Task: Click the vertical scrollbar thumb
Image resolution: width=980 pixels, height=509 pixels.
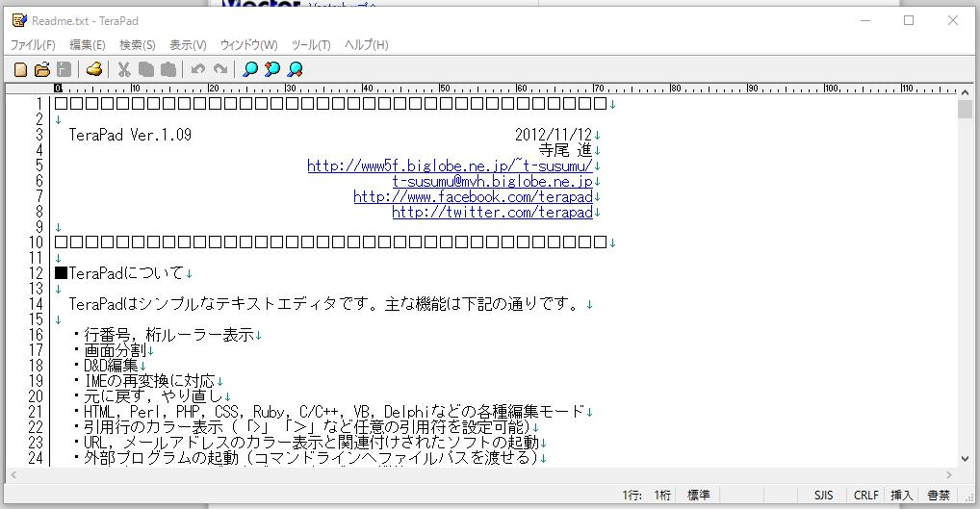Action: click(x=965, y=109)
